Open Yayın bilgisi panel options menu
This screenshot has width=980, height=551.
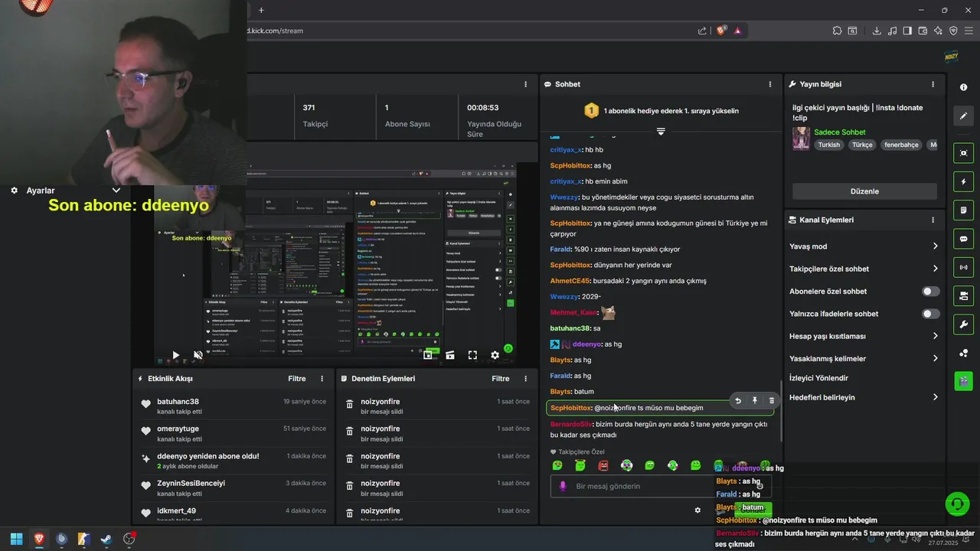point(933,84)
